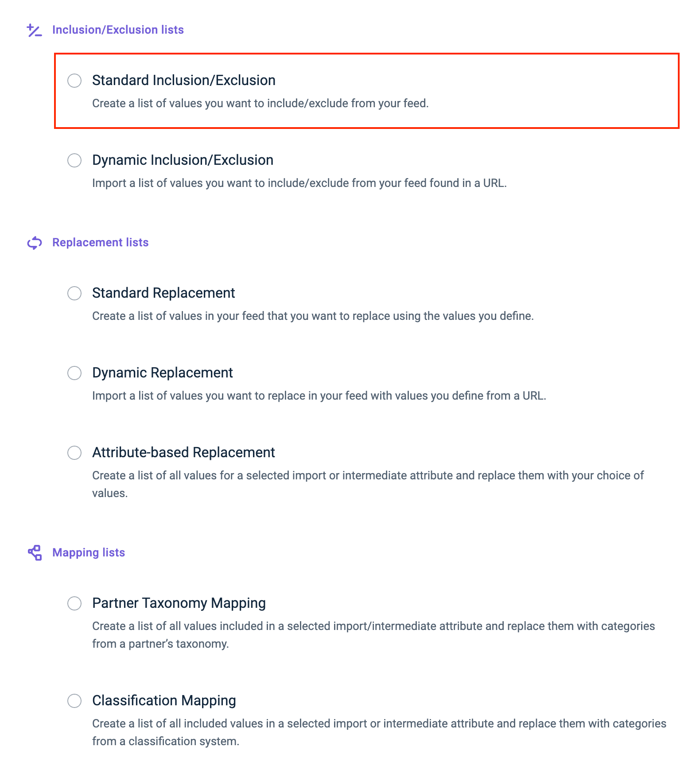Click the Mapping lists heading
The height and width of the screenshot is (762, 700).
89,552
